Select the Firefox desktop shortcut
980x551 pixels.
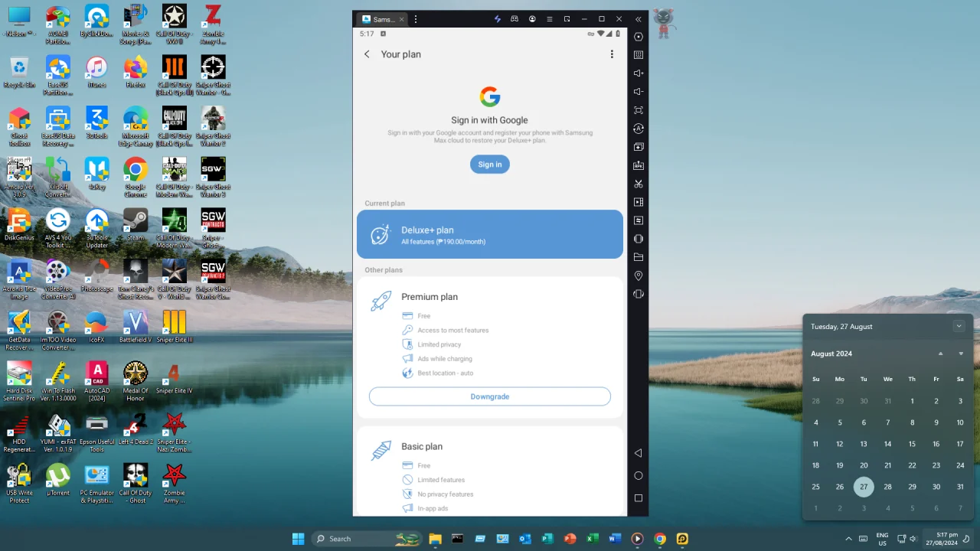click(136, 72)
